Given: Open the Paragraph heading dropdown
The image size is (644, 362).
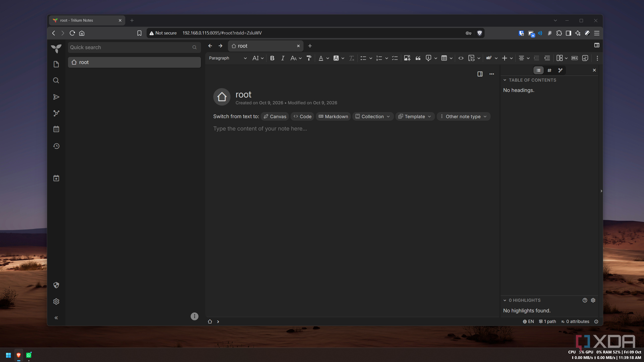Looking at the screenshot, I should click(227, 58).
